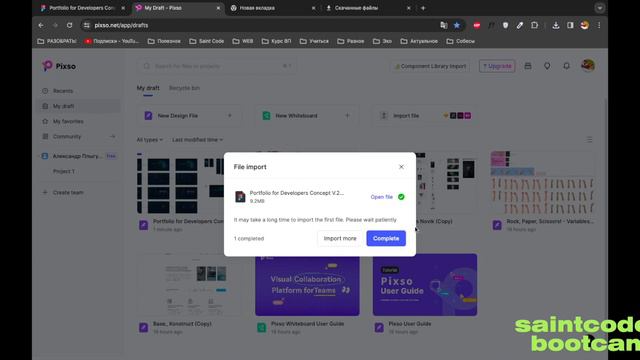
Task: Open notifications bell icon
Action: coord(567,66)
